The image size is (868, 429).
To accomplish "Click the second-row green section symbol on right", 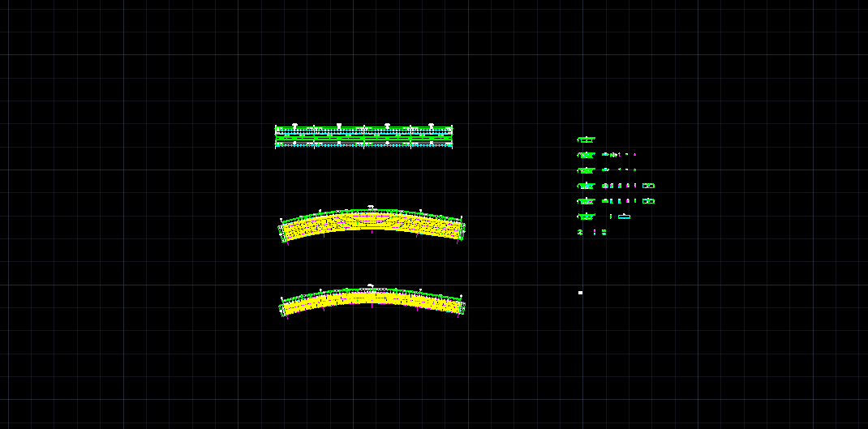I will click(x=586, y=155).
